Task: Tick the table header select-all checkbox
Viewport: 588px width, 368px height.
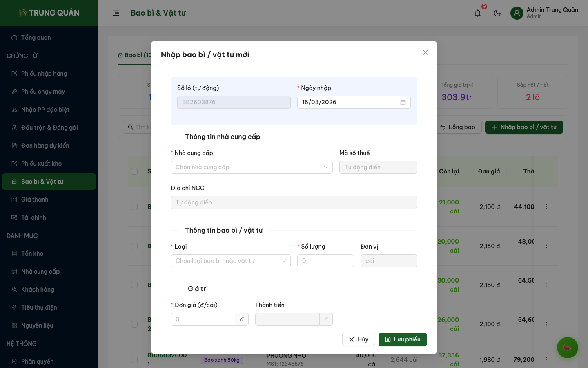Action: point(134,171)
